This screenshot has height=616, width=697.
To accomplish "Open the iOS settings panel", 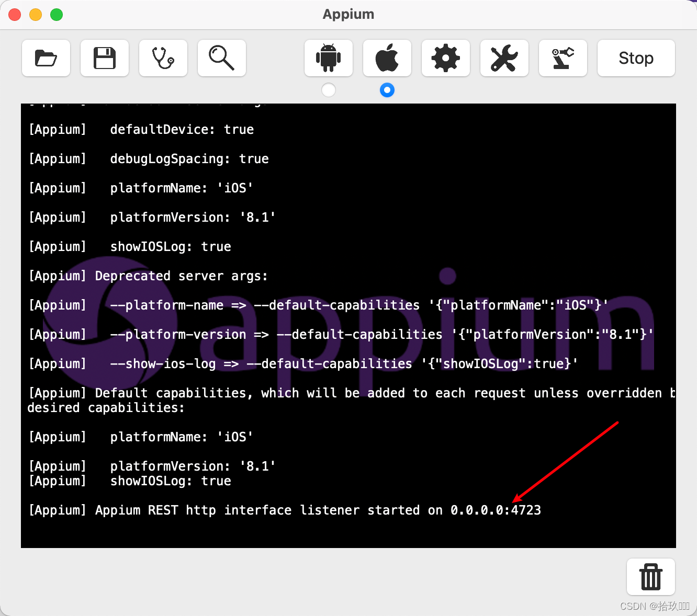I will (x=387, y=58).
